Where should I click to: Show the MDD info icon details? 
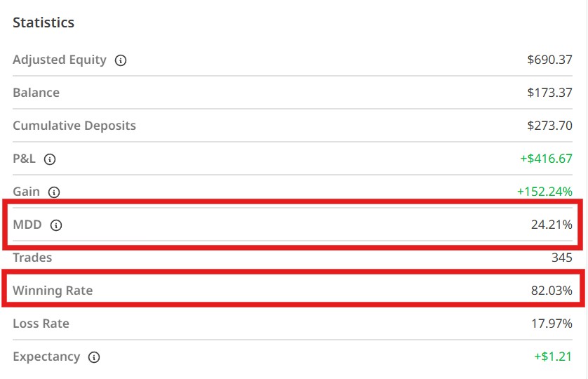tap(57, 225)
